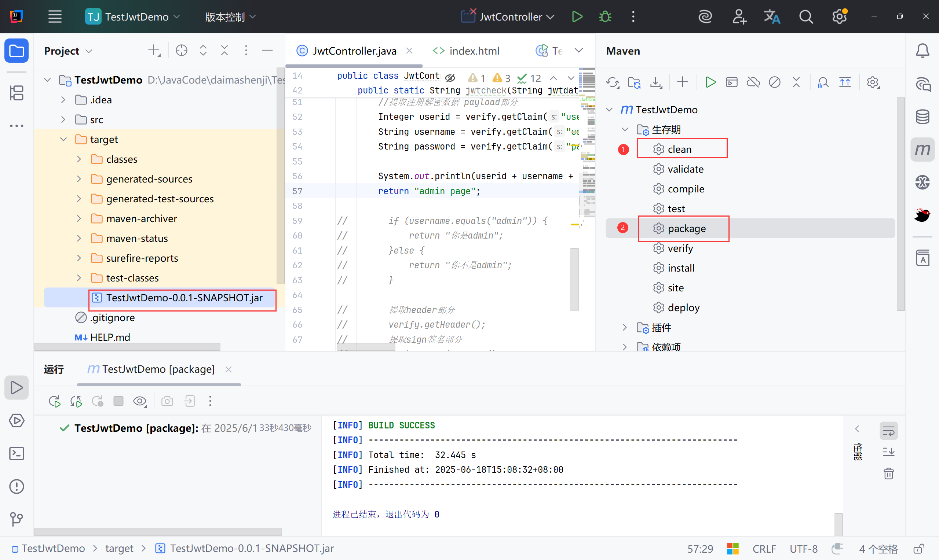939x560 pixels.
Task: Expand the 插件 plugins node in Maven
Action: (625, 328)
